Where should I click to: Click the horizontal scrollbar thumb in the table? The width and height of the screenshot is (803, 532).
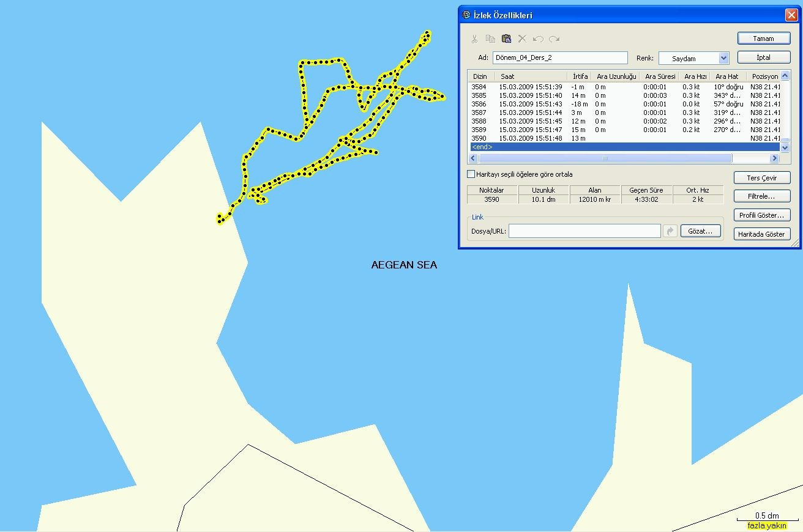click(x=605, y=158)
